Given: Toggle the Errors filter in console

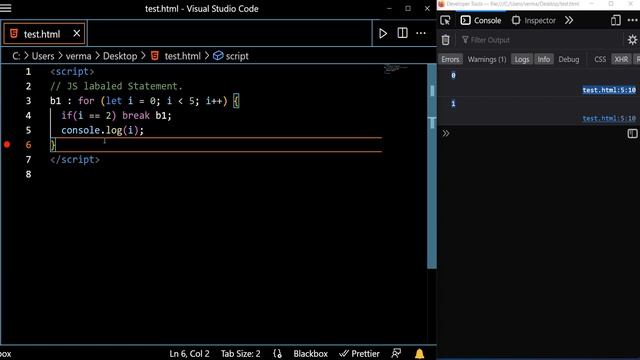Looking at the screenshot, I should [x=450, y=59].
